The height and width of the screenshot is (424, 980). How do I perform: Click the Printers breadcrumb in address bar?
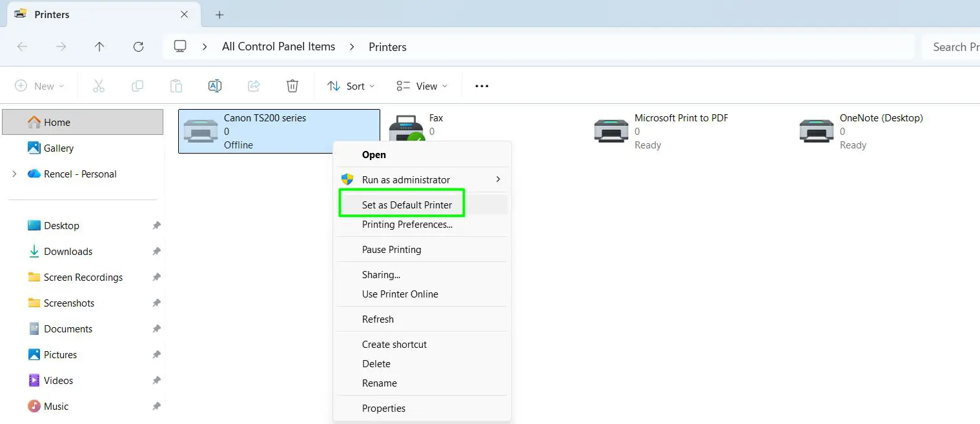pyautogui.click(x=387, y=46)
